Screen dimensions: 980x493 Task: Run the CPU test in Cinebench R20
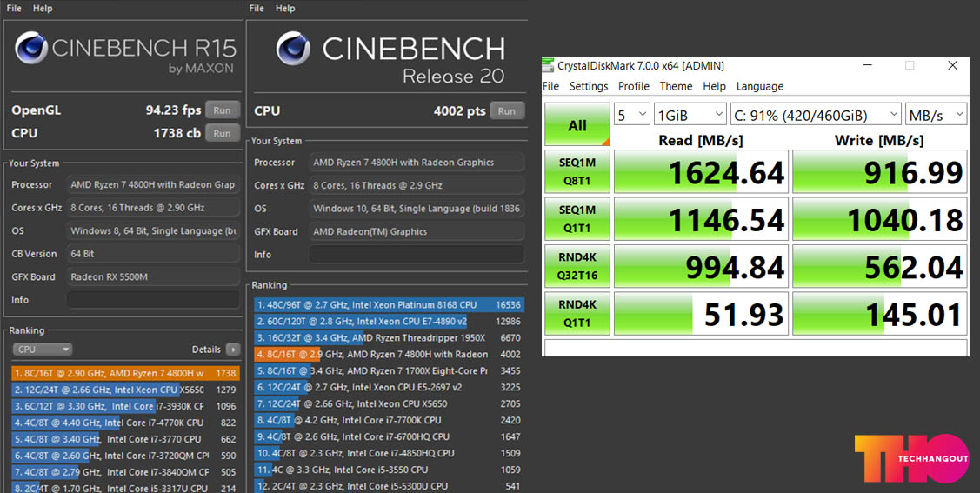click(x=507, y=110)
